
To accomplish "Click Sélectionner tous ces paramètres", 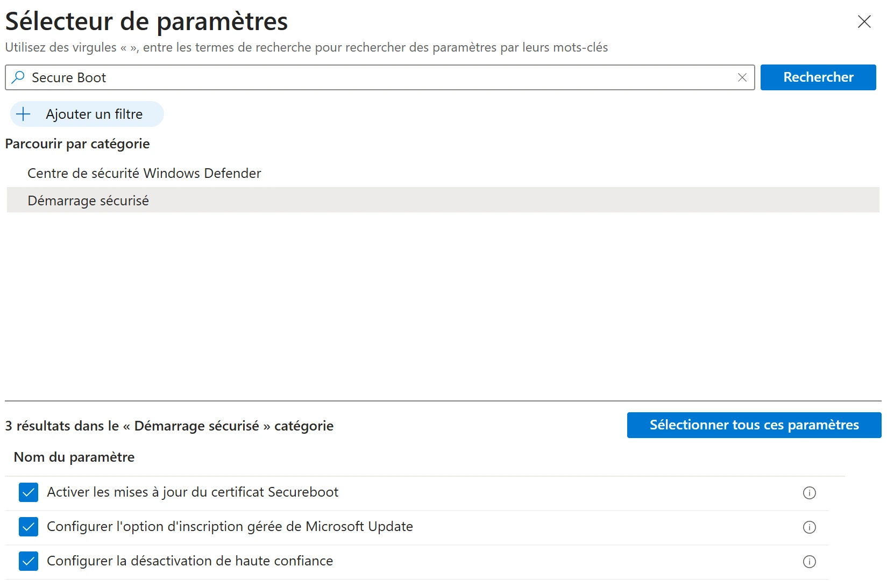I will pos(753,425).
